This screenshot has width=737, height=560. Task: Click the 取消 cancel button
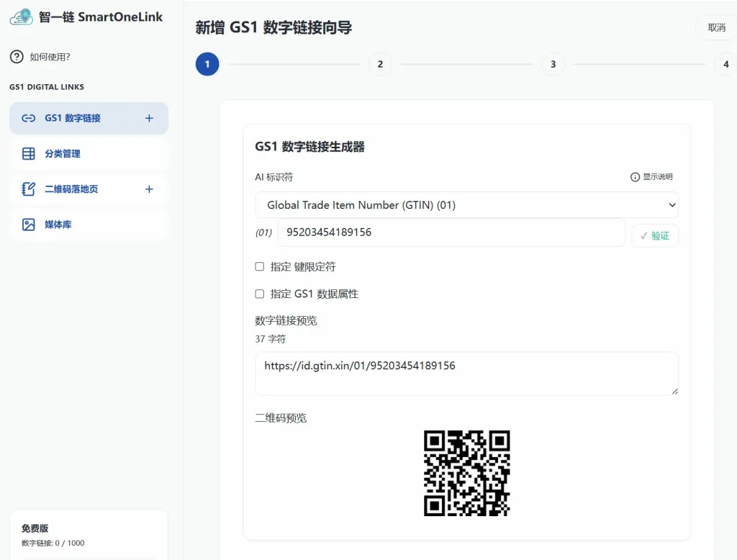click(x=716, y=28)
